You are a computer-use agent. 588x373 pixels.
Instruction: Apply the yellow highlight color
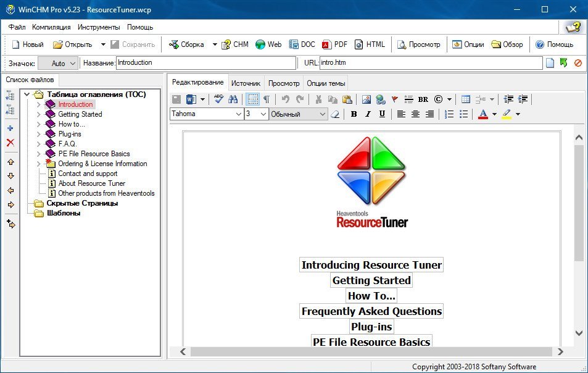507,114
